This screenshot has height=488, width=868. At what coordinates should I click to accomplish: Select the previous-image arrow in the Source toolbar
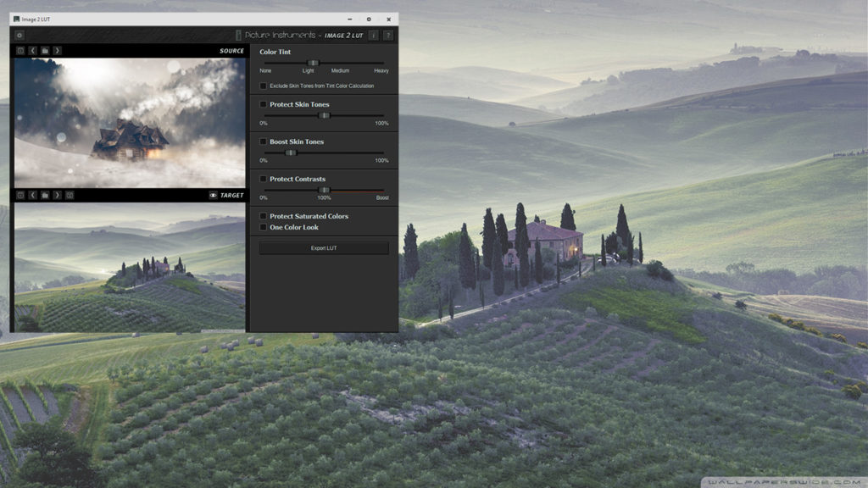click(32, 50)
